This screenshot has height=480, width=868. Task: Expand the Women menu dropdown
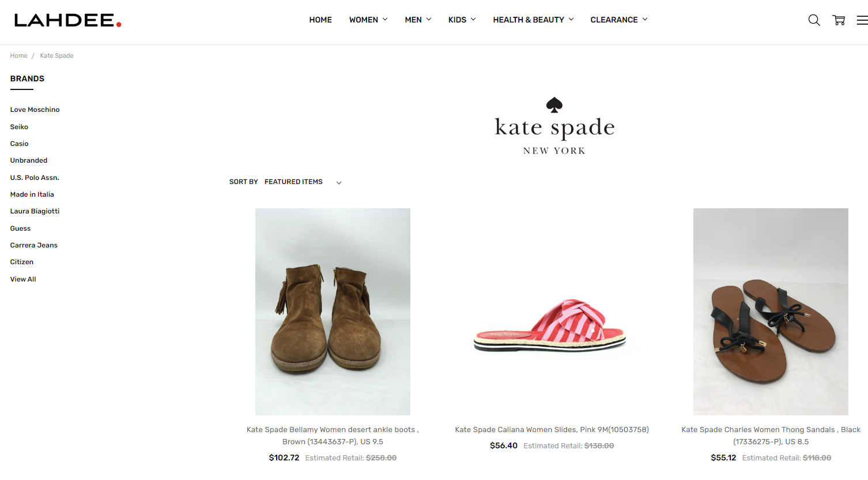tap(368, 20)
